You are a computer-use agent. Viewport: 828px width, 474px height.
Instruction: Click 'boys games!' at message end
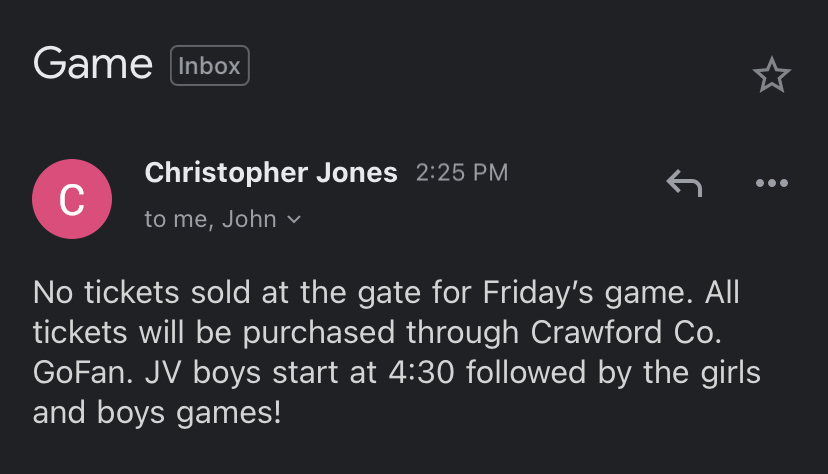189,413
